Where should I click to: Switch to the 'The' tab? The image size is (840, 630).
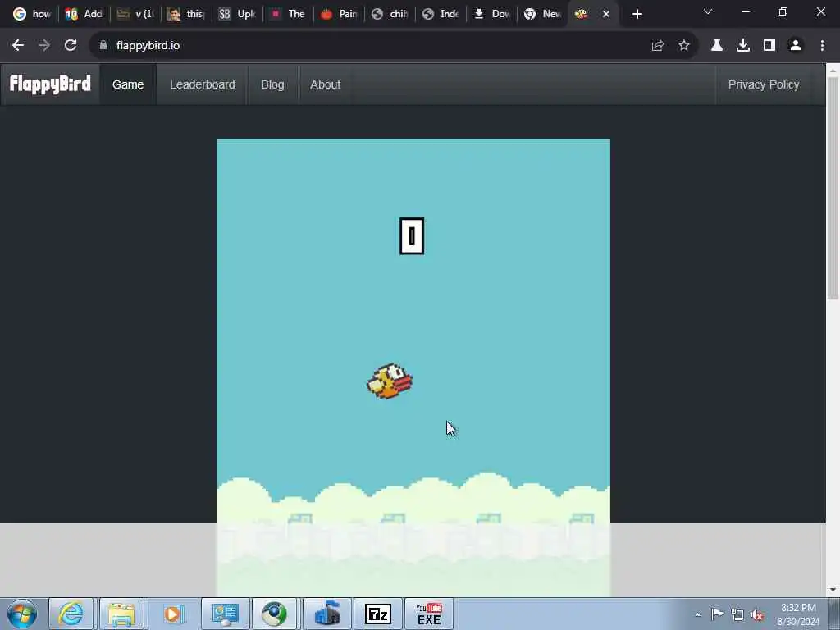(x=287, y=14)
